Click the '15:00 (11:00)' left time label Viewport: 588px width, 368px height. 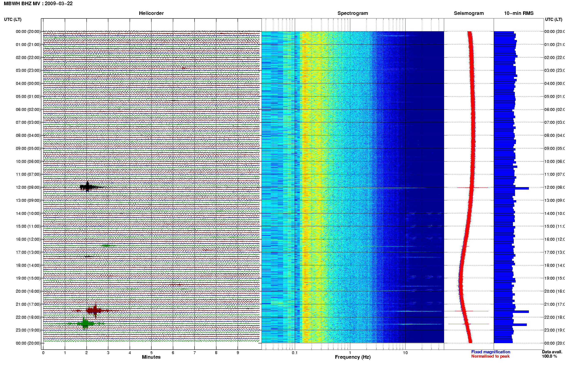tap(28, 226)
